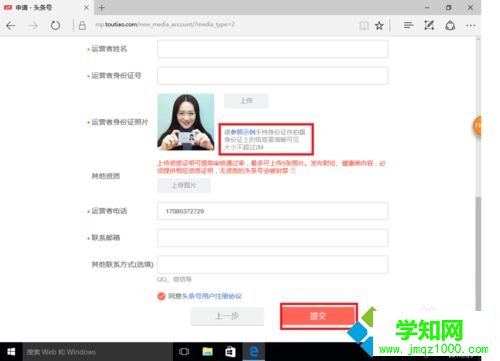This screenshot has height=361, width=500.
Task: Open the reading view icon
Action: tap(364, 25)
